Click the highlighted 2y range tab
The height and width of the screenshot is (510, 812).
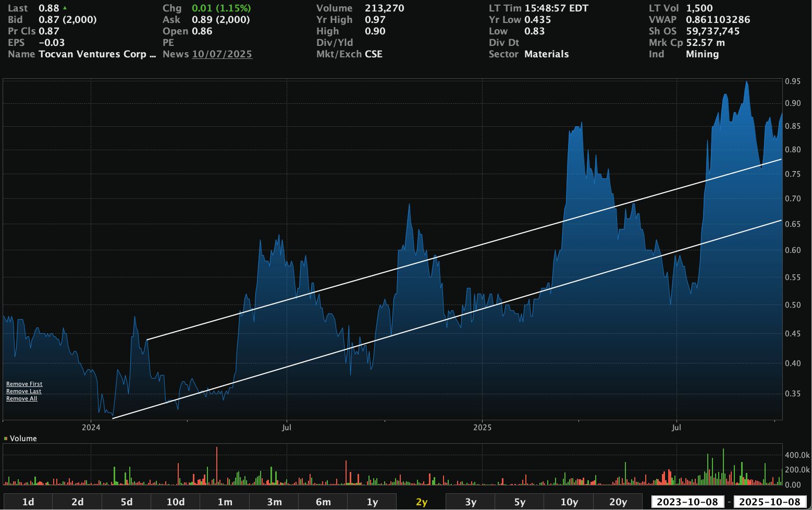[421, 502]
